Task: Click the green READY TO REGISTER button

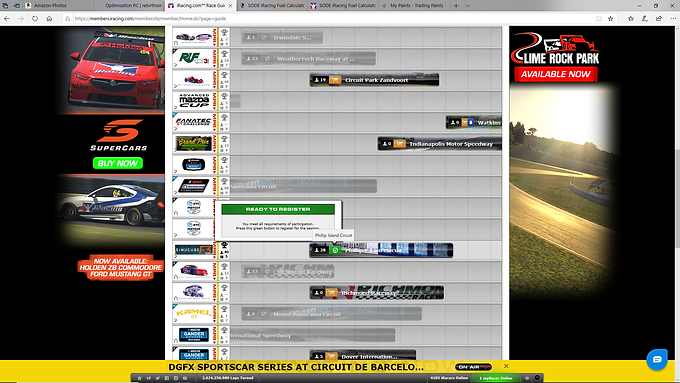Action: click(278, 209)
